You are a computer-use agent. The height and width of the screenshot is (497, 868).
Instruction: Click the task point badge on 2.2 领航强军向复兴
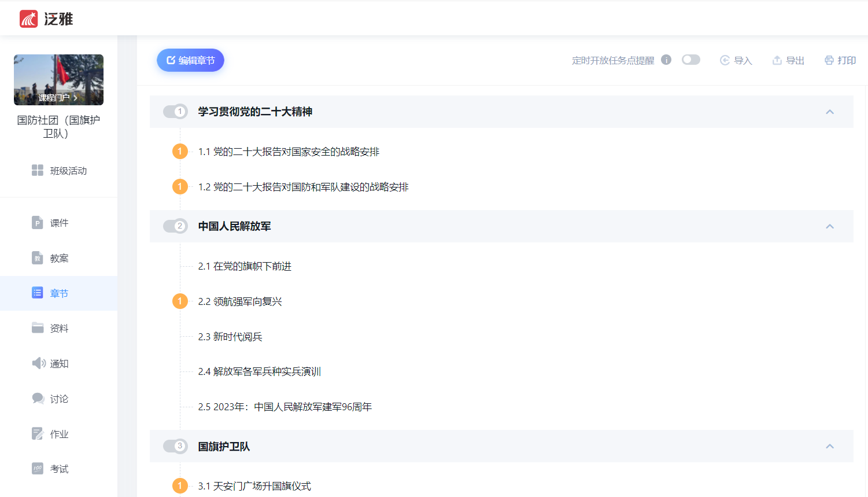(x=180, y=301)
